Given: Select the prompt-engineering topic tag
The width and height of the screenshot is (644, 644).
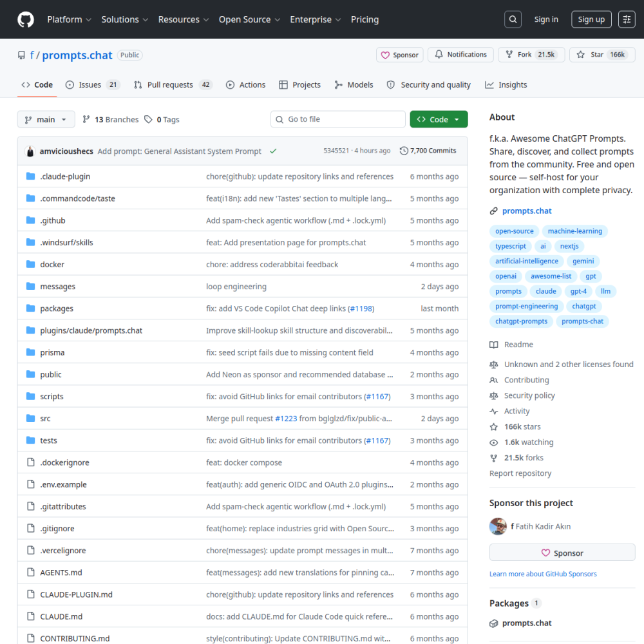Looking at the screenshot, I should [526, 306].
